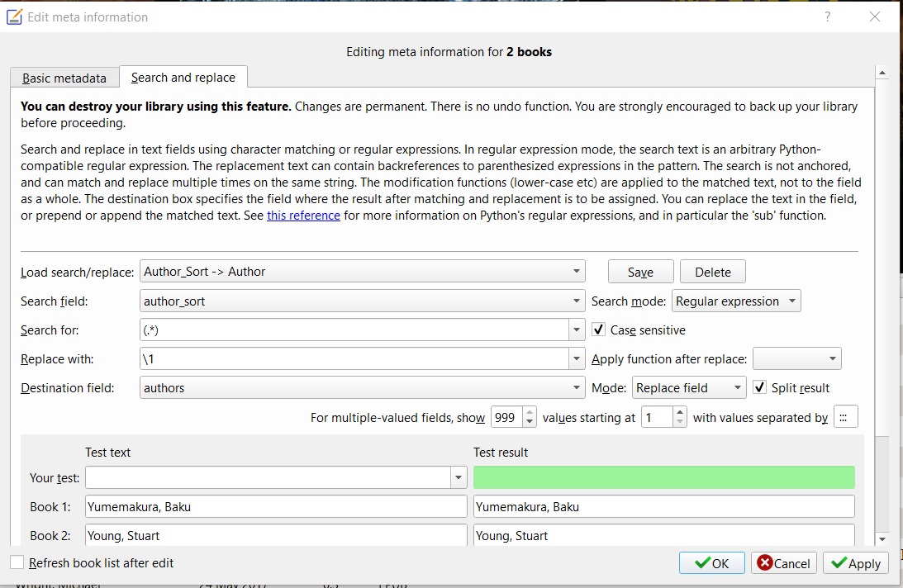This screenshot has height=588, width=903.
Task: Click the Edit meta information window icon
Action: tap(14, 17)
